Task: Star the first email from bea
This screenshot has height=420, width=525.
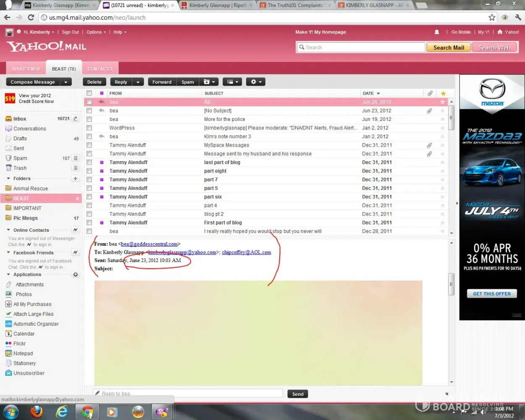Action: click(442, 102)
